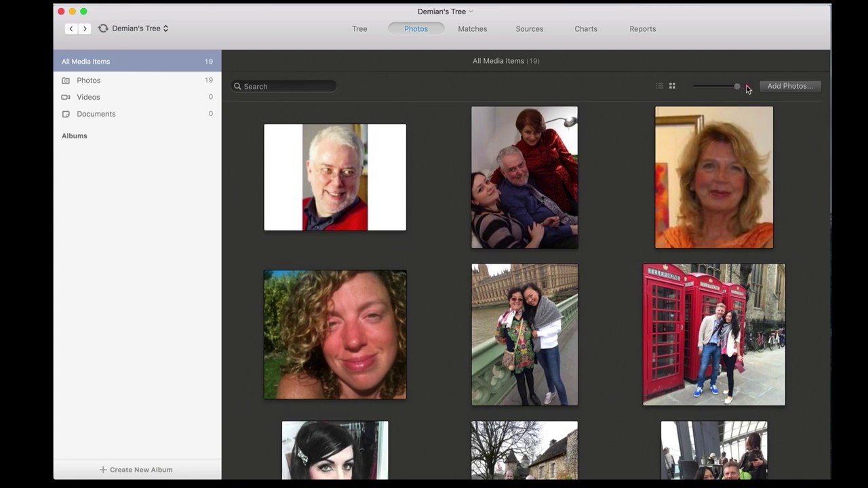Switch to the Reports tab

(x=642, y=28)
